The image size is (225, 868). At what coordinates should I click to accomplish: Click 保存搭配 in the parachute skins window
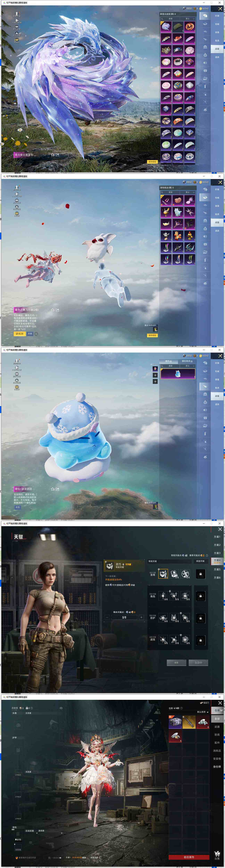click(152, 162)
